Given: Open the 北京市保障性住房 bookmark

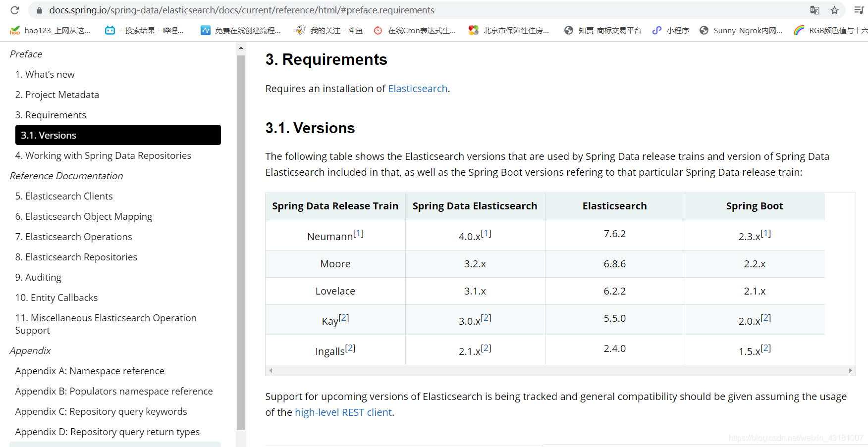Looking at the screenshot, I should [509, 30].
